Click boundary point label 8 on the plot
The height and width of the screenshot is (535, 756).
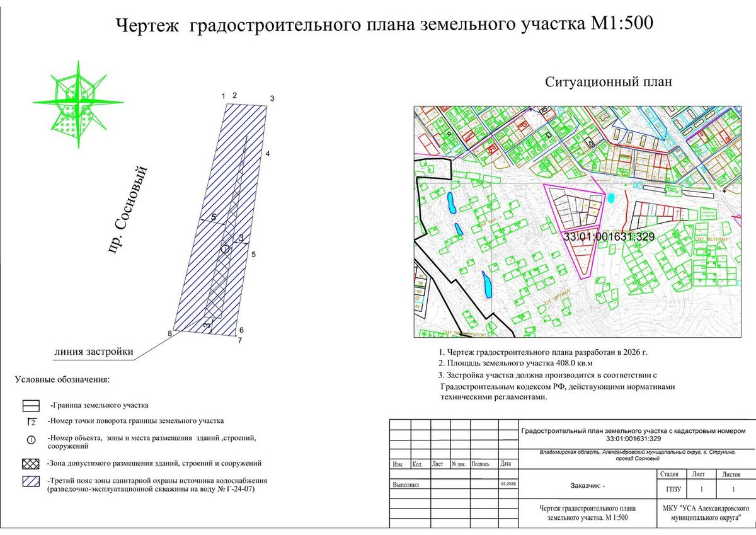coord(169,333)
